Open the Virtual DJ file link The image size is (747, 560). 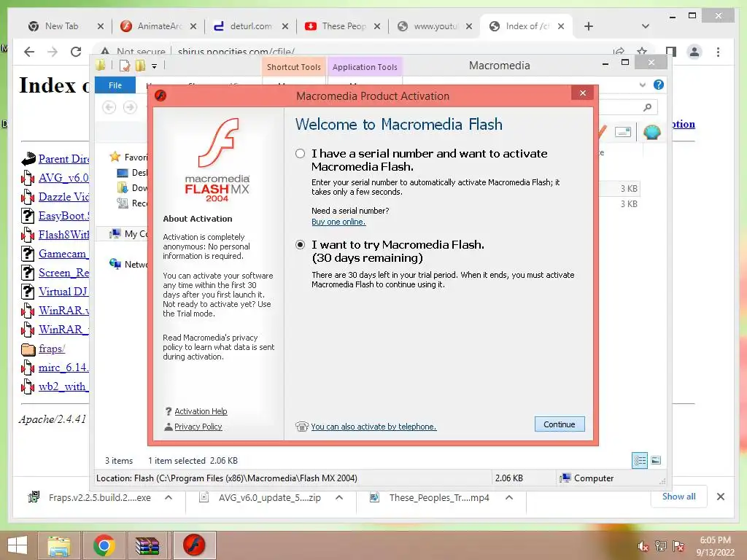pos(64,292)
